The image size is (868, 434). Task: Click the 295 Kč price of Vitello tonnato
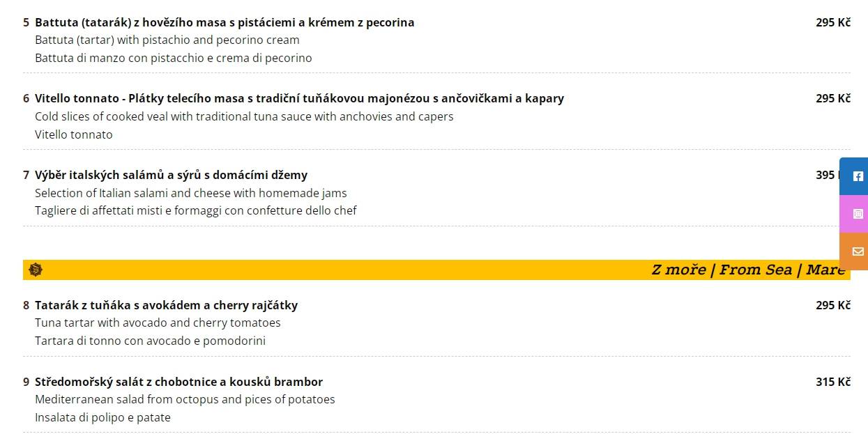pyautogui.click(x=833, y=98)
